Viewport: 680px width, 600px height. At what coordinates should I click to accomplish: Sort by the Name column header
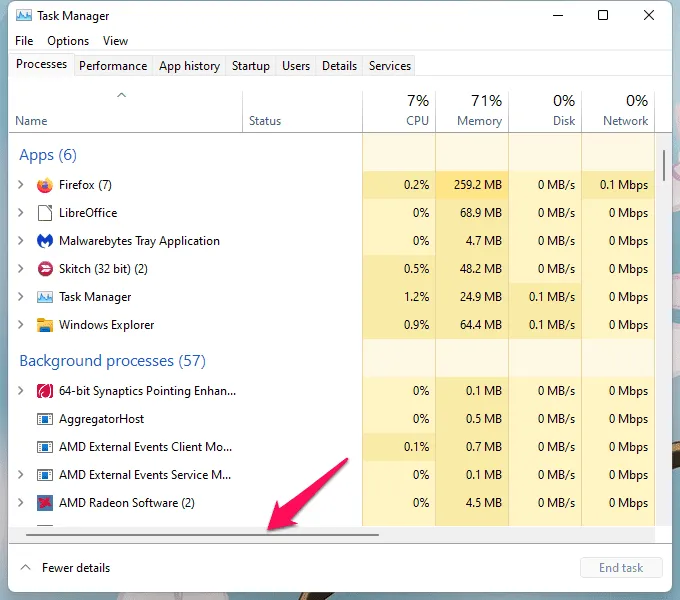[125, 111]
